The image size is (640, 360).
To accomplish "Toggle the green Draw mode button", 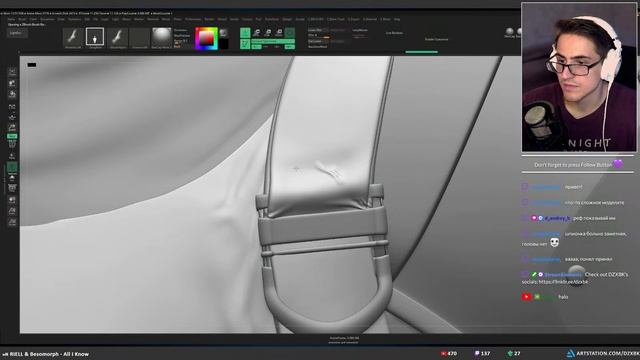I will tap(245, 44).
